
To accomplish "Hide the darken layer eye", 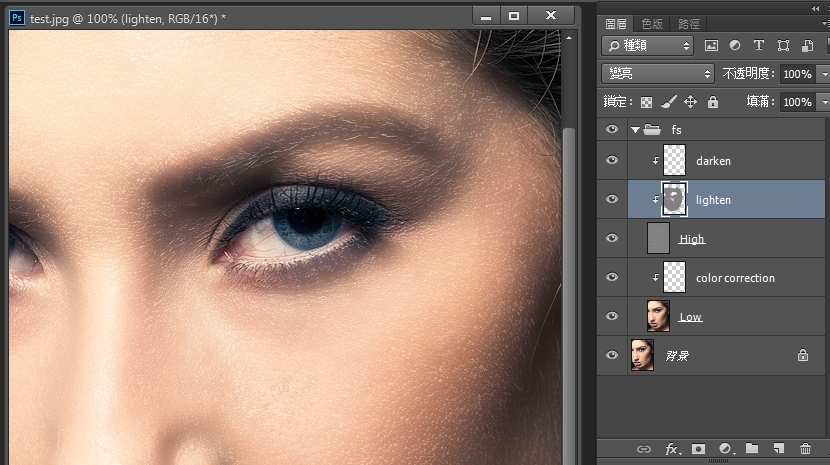I will [x=612, y=160].
